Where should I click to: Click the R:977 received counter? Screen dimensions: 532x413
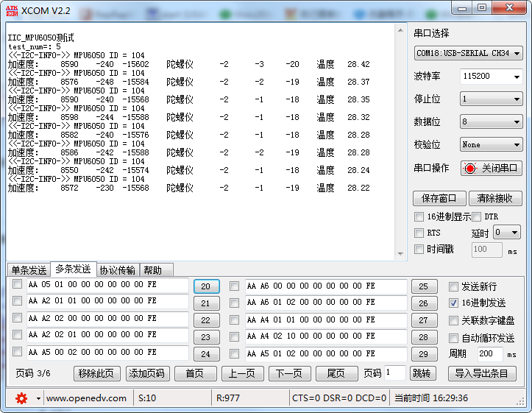click(228, 398)
